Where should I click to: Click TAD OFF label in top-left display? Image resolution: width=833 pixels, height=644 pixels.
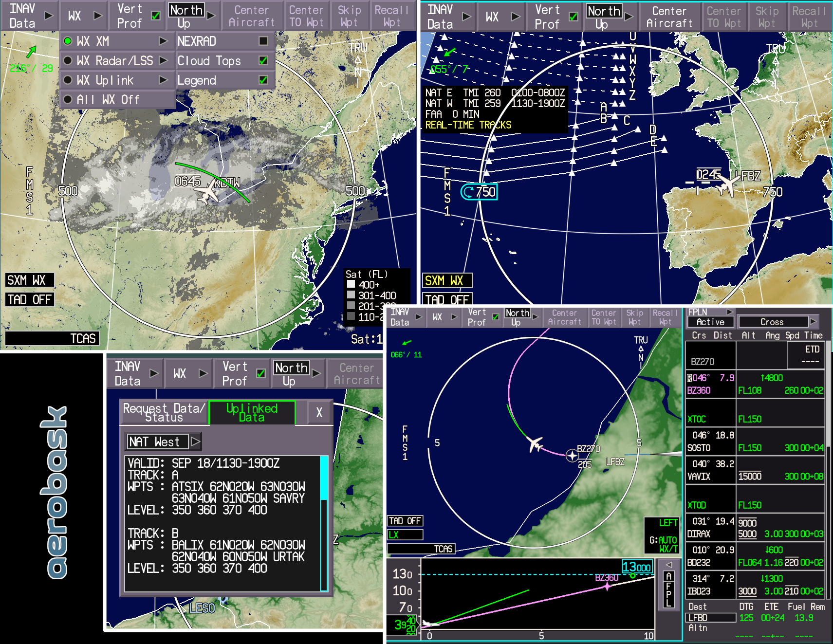pos(29,300)
